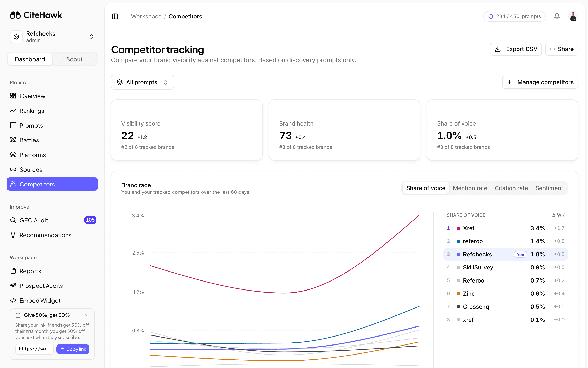The image size is (588, 368).
Task: Select the Sentiment tab
Action: pos(549,188)
